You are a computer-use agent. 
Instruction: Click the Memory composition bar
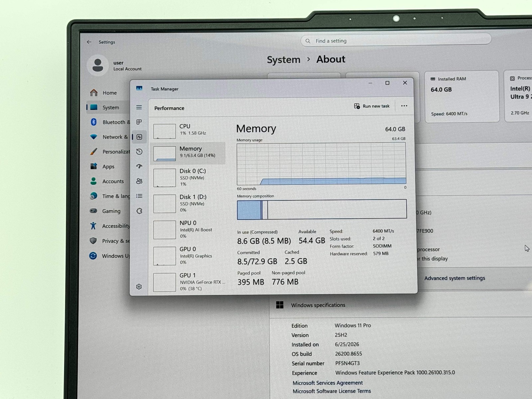pos(322,209)
